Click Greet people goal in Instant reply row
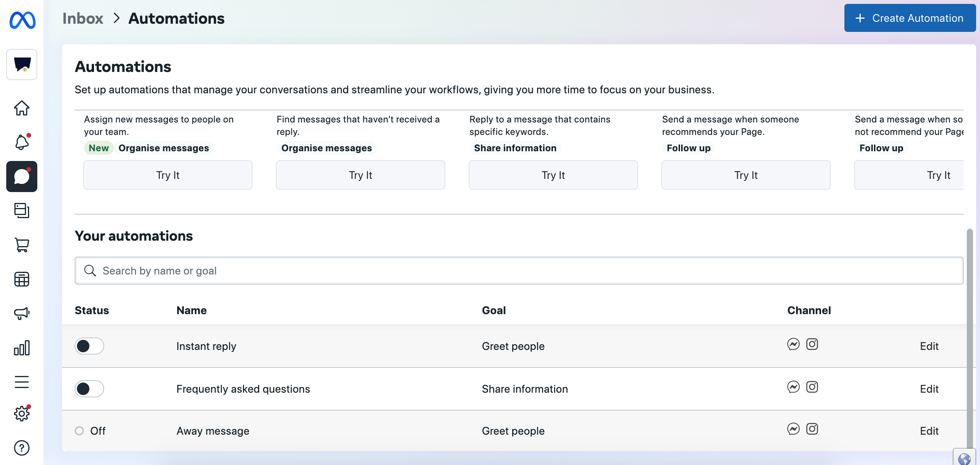 [x=513, y=346]
